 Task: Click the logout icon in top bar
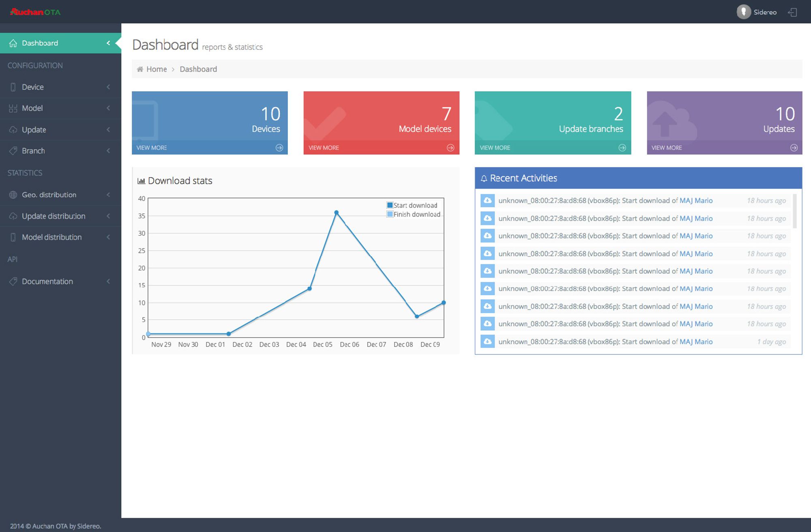click(792, 12)
